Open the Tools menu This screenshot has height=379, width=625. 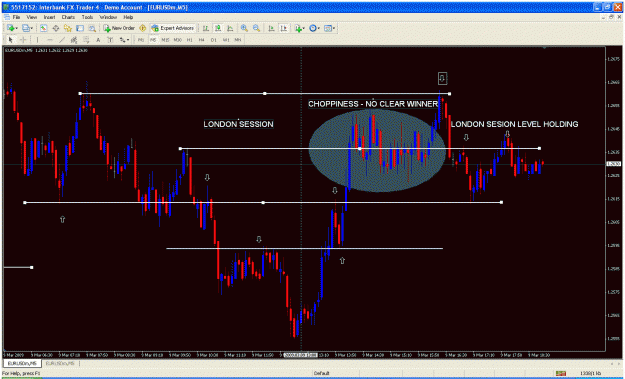87,18
